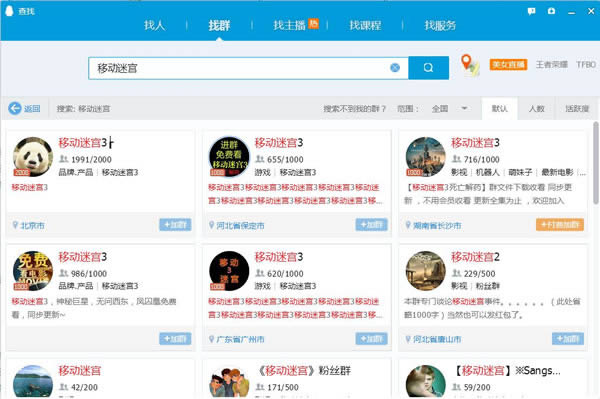Image resolution: width=600 pixels, height=399 pixels.
Task: Join group 986/1000 with +加群
Action: (x=175, y=339)
